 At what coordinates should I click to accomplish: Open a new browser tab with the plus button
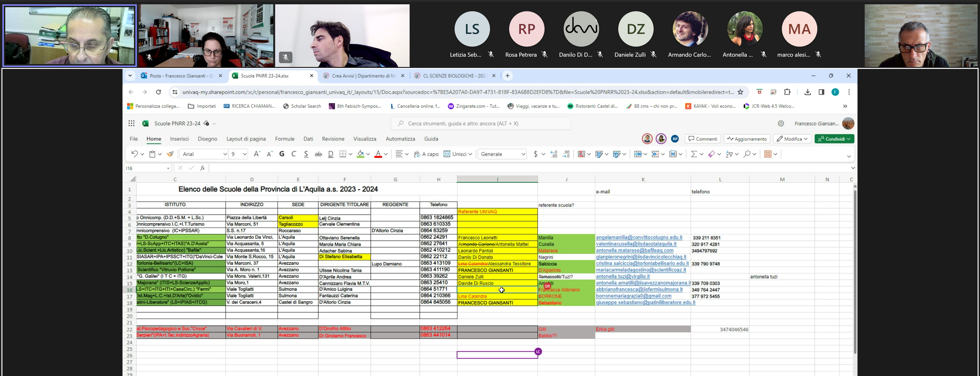click(x=507, y=76)
